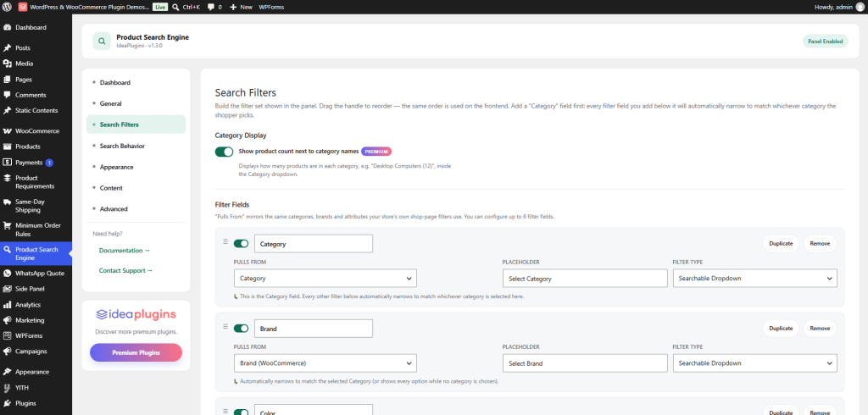868x415 pixels.
Task: Open the Content tab
Action: pos(136,188)
